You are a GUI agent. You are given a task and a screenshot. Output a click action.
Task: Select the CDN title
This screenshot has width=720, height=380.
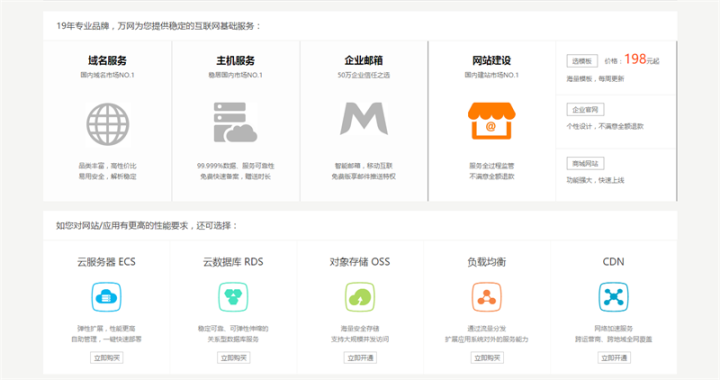point(613,262)
